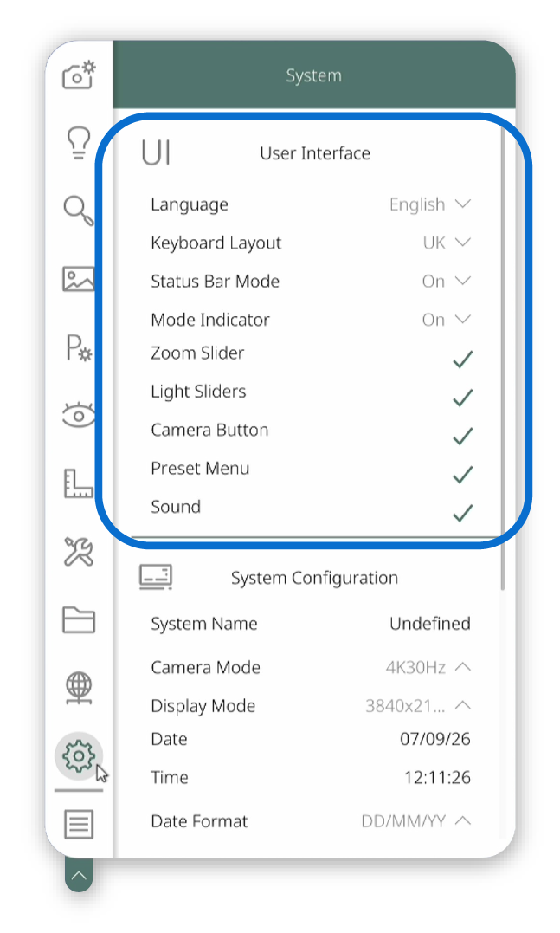Open the image settings picture icon
This screenshot has height=933, width=560.
click(x=79, y=278)
